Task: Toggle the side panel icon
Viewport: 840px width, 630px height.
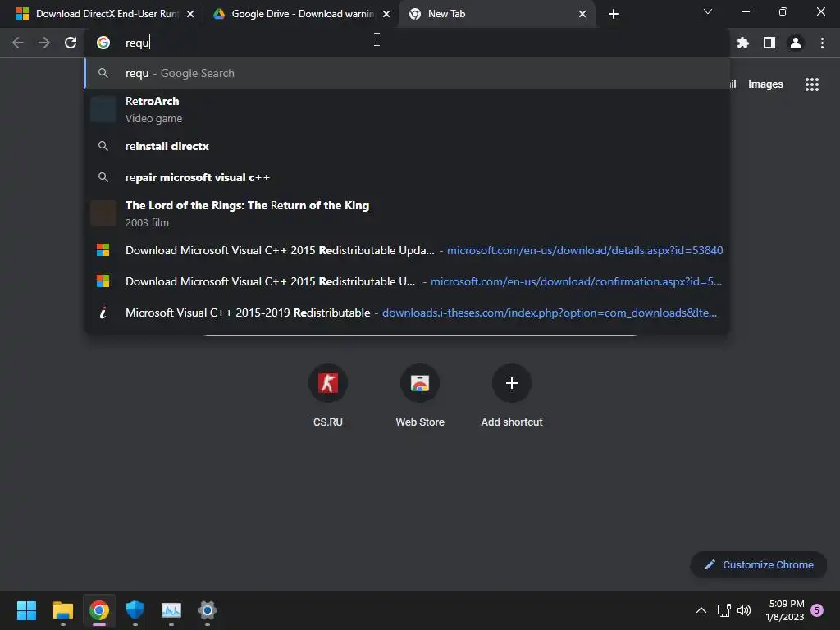Action: click(x=769, y=43)
